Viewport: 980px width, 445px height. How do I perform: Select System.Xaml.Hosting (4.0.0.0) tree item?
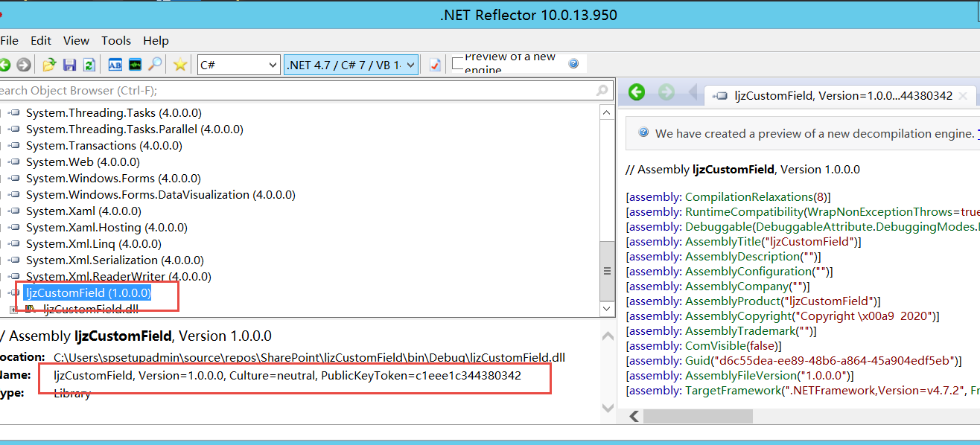point(106,228)
